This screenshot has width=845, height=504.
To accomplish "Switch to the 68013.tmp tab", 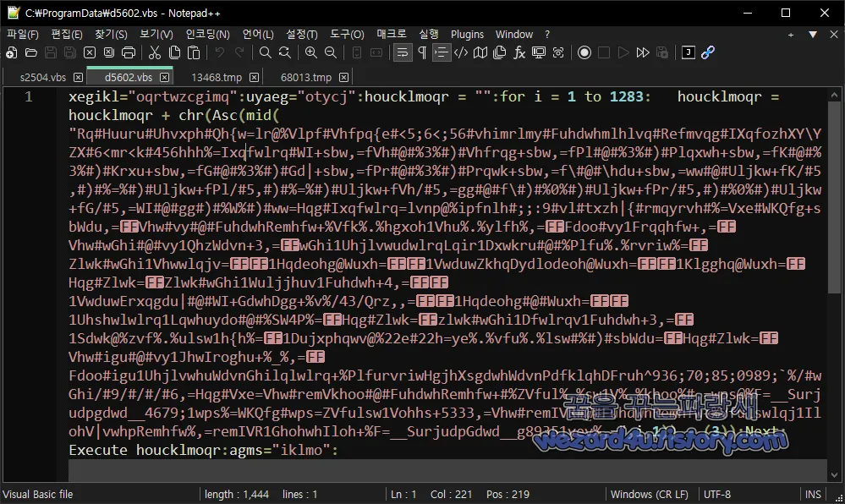I will (x=306, y=77).
